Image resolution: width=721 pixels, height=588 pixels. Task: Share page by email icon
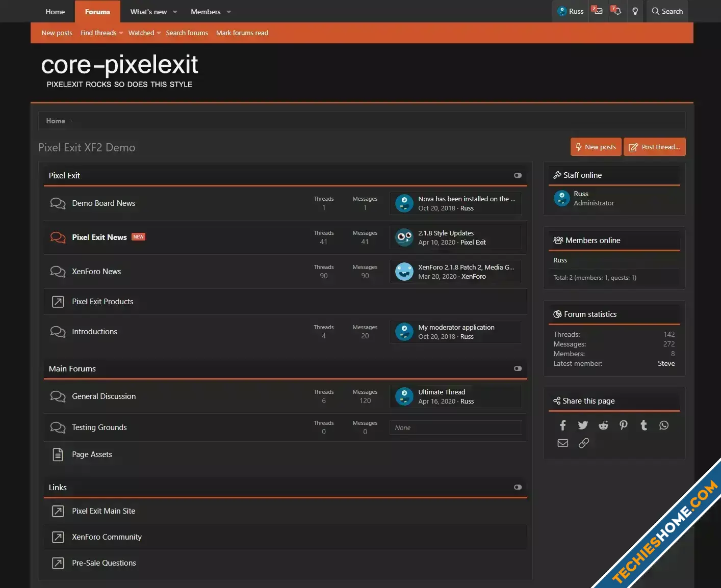click(x=563, y=443)
